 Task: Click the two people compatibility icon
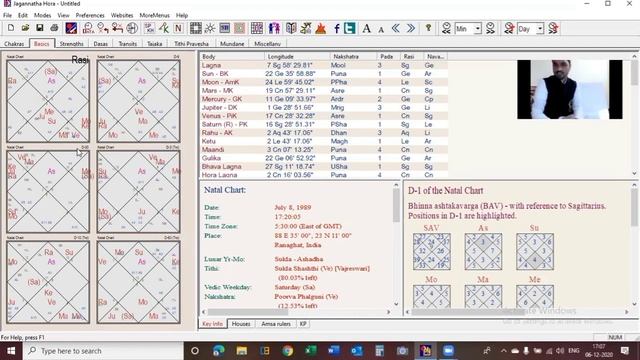point(274,28)
